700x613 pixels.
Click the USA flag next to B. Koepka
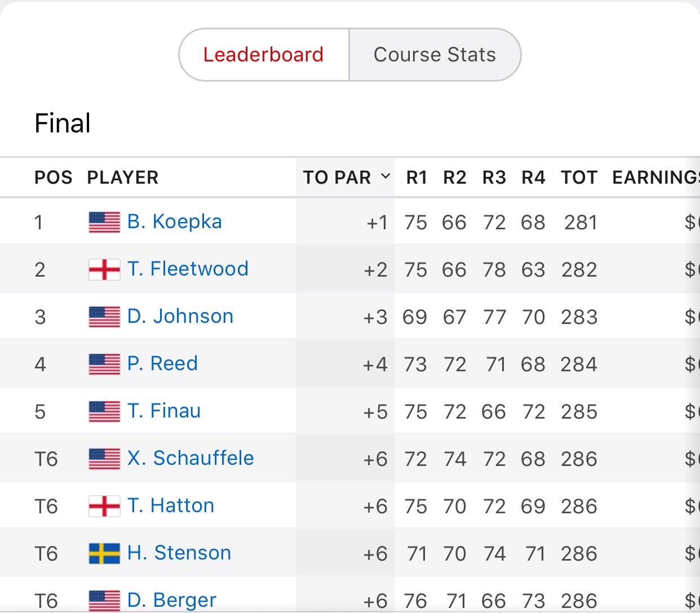104,221
